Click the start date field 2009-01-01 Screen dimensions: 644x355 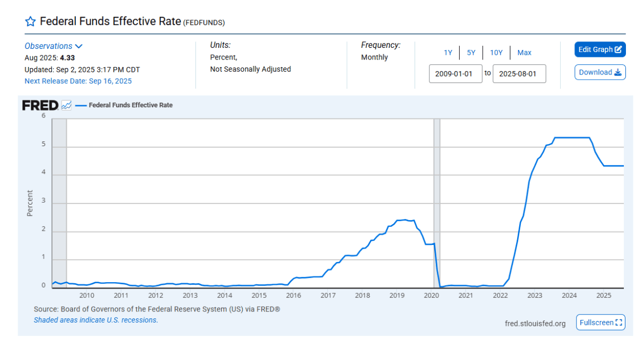click(x=455, y=74)
